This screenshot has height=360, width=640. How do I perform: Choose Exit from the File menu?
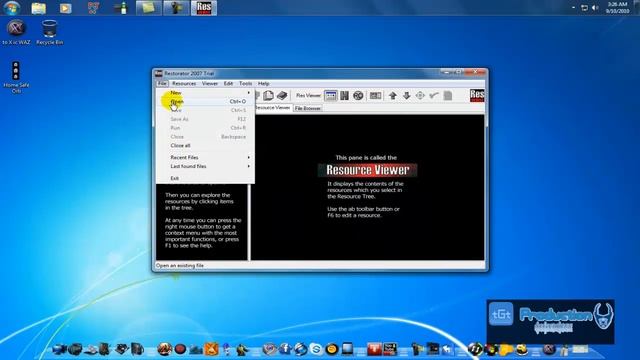(206, 178)
